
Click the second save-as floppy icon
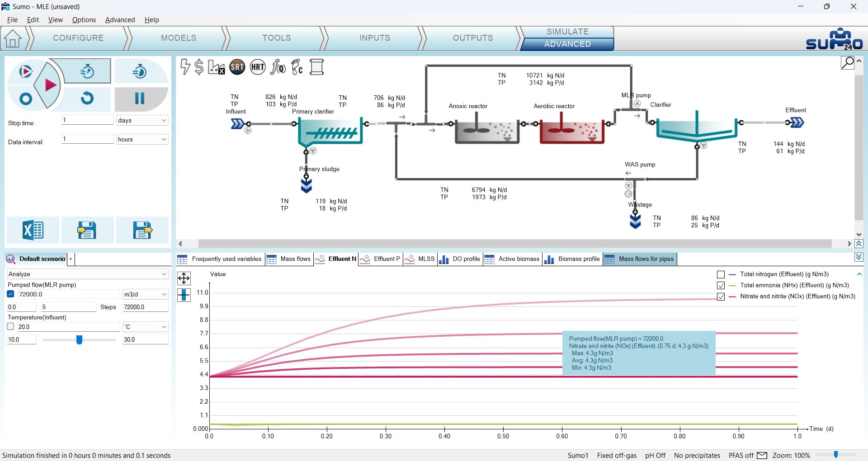(142, 230)
